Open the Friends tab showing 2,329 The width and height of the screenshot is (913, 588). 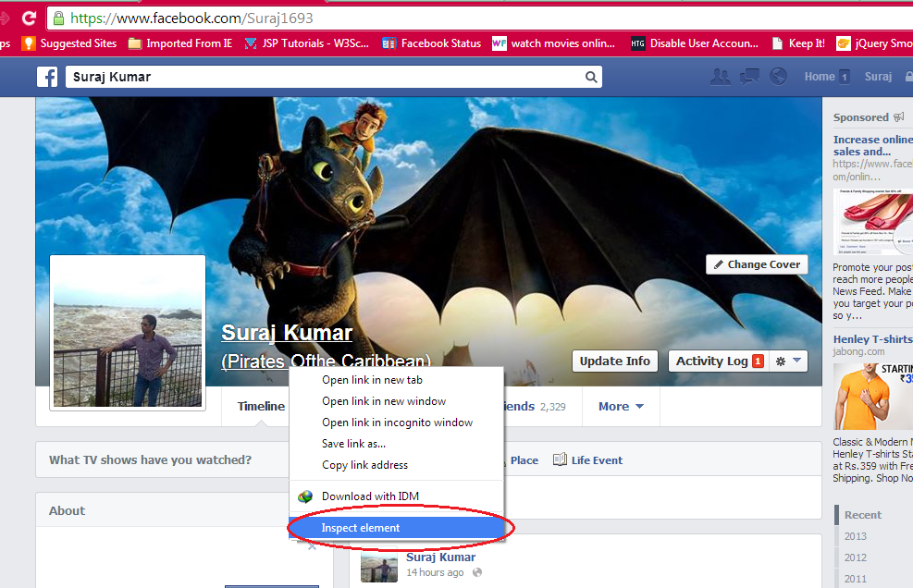(x=534, y=407)
